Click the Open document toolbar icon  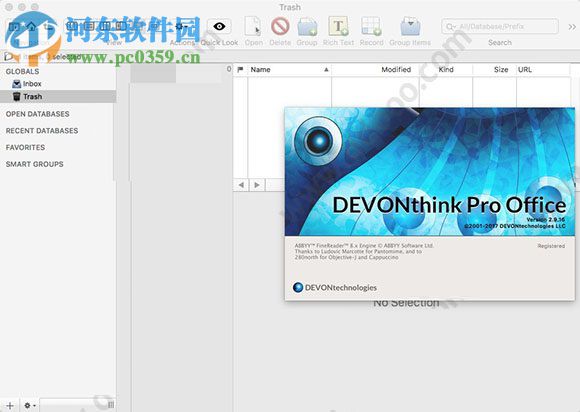254,27
